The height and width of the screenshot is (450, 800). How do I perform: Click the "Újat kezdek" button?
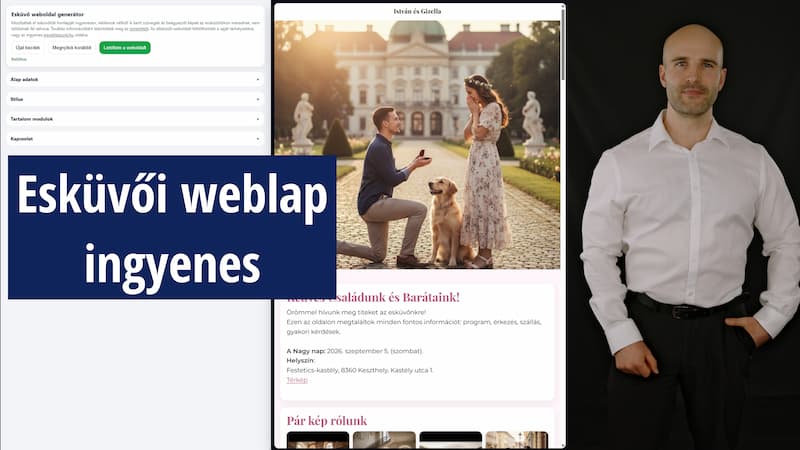[28, 47]
